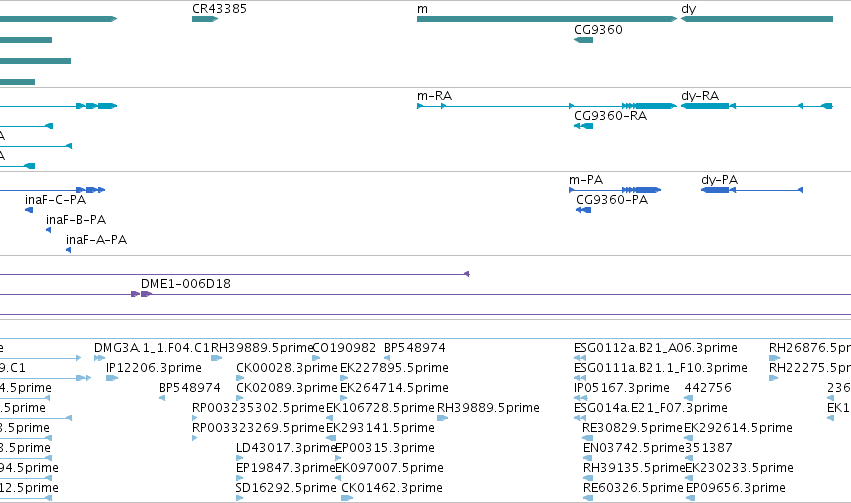
Task: Select EST RE60326.5prime
Action: coord(633,488)
